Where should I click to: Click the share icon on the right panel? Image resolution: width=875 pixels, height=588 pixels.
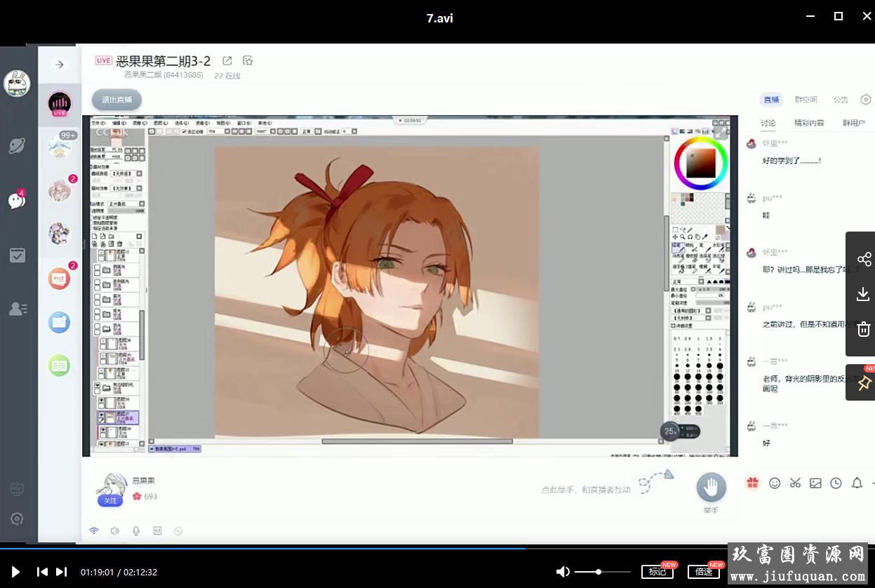click(x=864, y=259)
